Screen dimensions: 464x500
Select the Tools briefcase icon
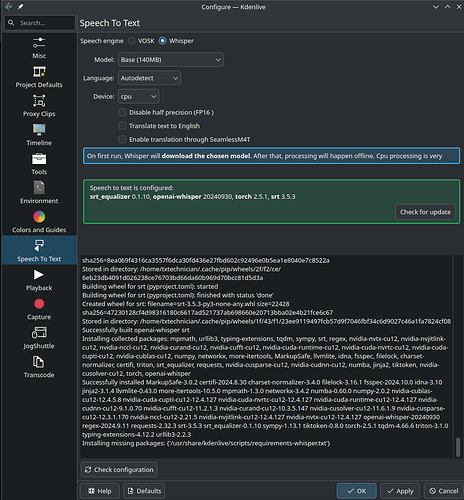pos(39,158)
